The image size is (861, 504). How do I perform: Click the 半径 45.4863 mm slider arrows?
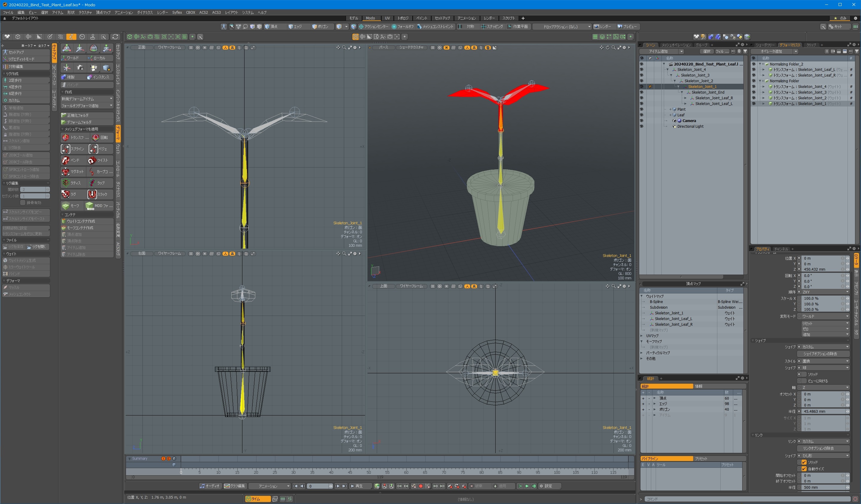tap(848, 412)
